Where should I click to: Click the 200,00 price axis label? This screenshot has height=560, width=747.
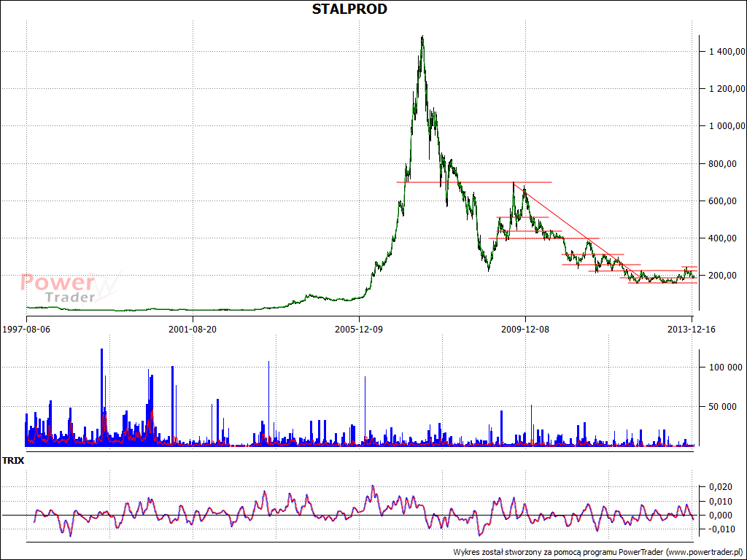[x=723, y=276]
